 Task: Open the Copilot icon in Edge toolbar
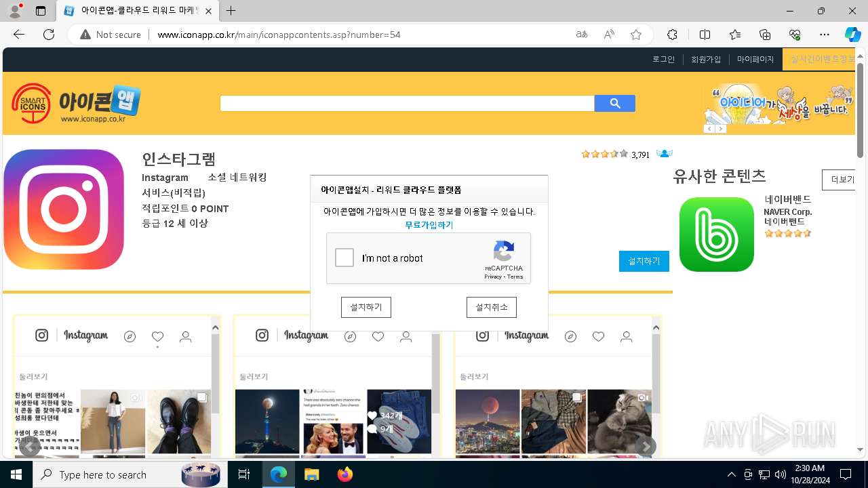pyautogui.click(x=853, y=35)
